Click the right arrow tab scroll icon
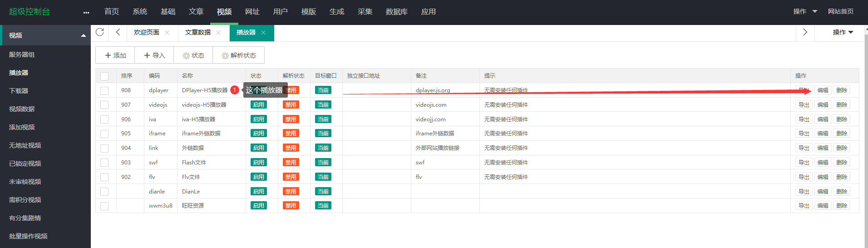The height and width of the screenshot is (248, 868). click(805, 32)
